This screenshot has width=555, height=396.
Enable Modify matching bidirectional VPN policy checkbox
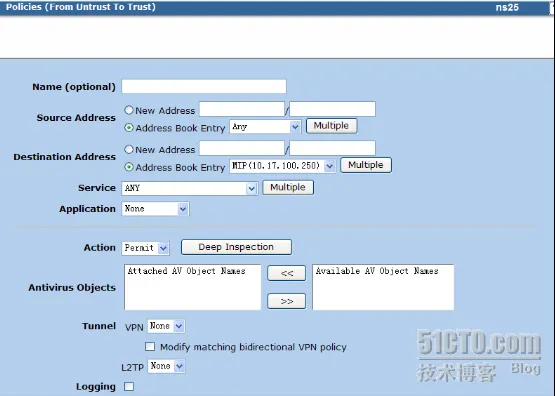point(150,346)
